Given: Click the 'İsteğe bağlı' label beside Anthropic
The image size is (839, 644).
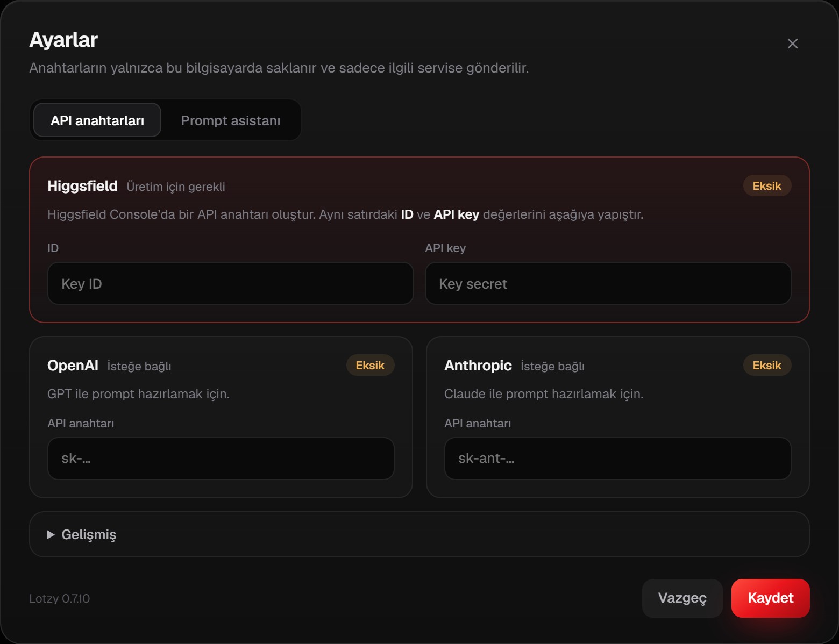Looking at the screenshot, I should coord(552,366).
